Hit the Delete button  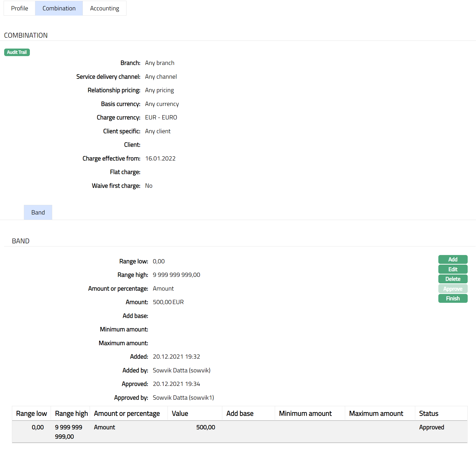pos(453,279)
